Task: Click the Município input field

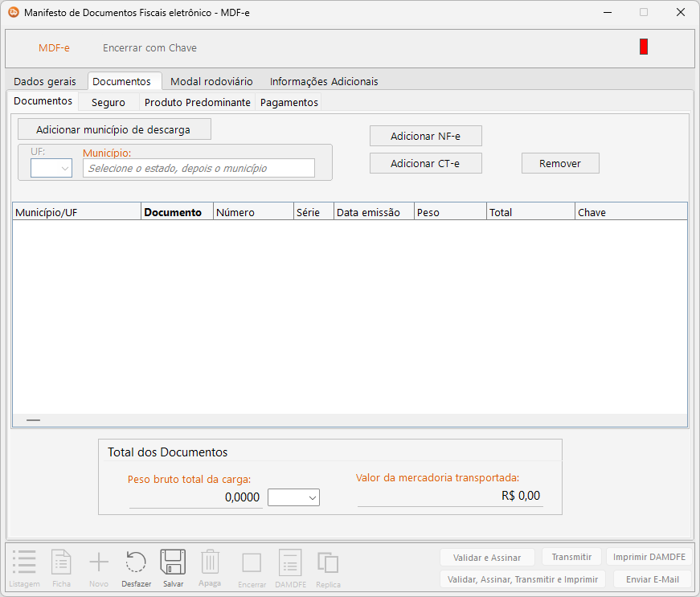Action: 199,168
